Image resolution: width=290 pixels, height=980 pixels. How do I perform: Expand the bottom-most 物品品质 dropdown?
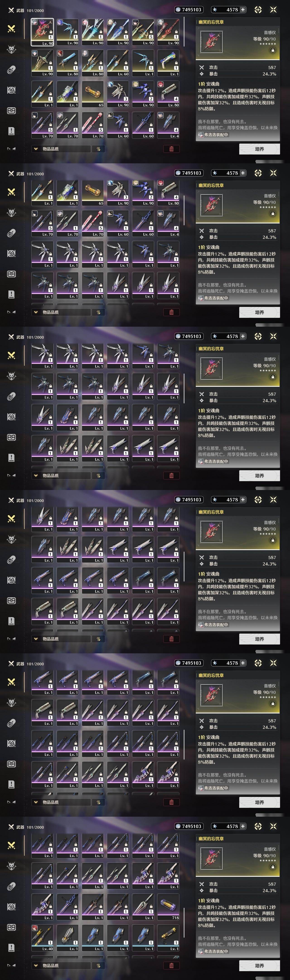pyautogui.click(x=61, y=965)
